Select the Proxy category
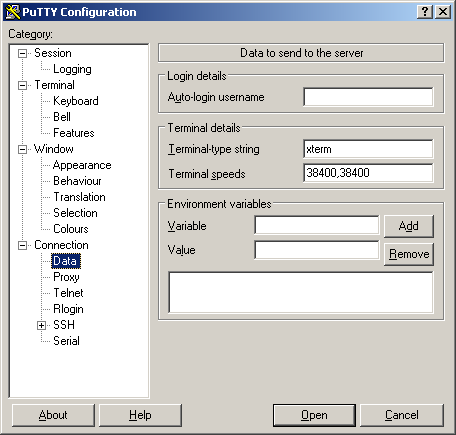Viewport: 456px width, 435px height. pos(66,277)
